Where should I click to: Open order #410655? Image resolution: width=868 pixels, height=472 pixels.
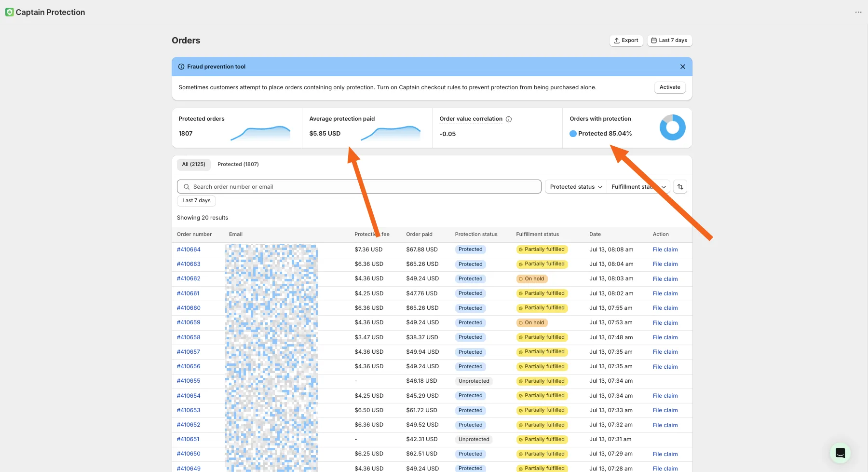pos(189,381)
